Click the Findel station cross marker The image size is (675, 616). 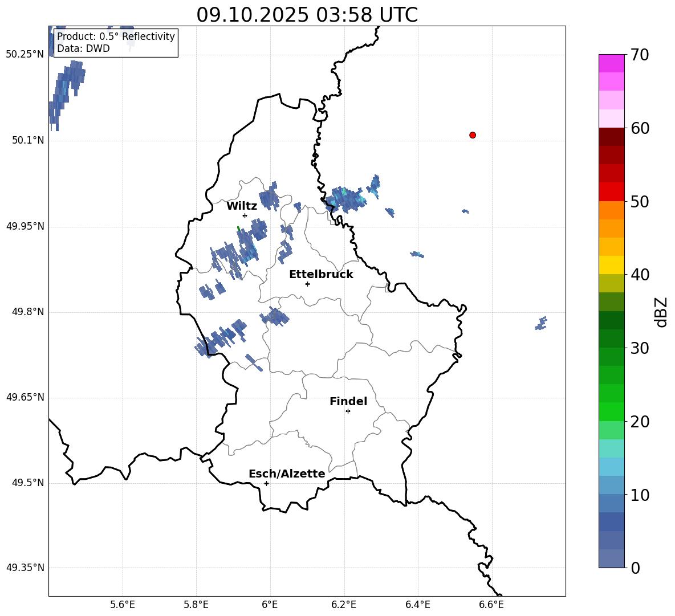tap(348, 411)
